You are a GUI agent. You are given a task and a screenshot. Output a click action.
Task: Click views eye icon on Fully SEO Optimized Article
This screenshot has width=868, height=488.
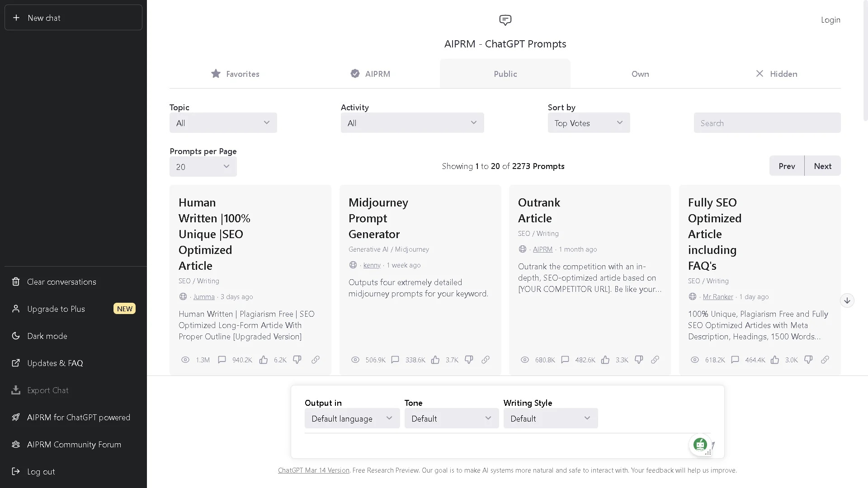(x=695, y=360)
